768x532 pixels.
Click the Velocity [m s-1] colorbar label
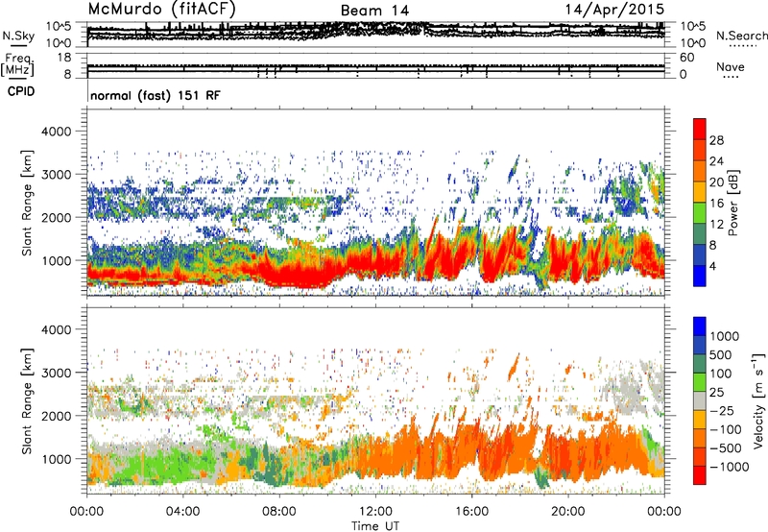758,400
